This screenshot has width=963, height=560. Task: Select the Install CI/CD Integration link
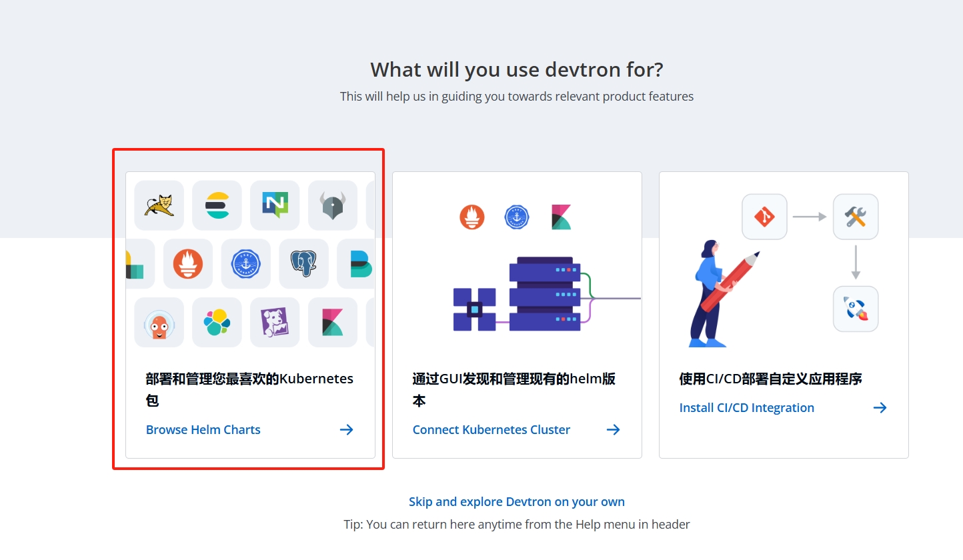tap(746, 408)
